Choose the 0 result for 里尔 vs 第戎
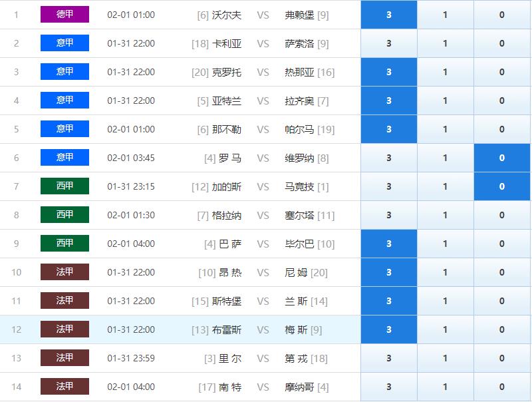 pyautogui.click(x=502, y=358)
